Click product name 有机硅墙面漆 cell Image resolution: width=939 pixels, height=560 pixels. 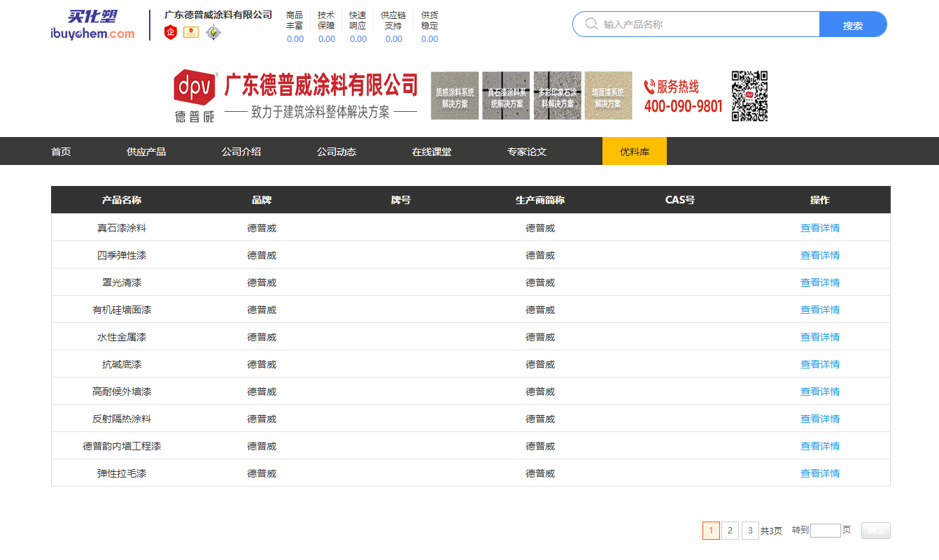122,310
